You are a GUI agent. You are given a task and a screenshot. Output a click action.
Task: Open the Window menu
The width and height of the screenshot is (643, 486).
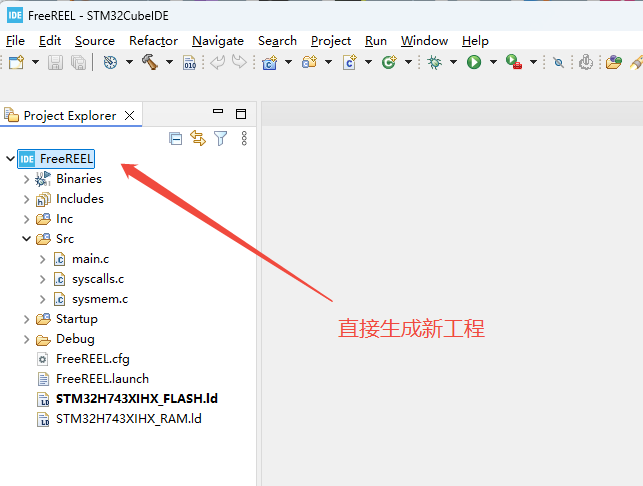[x=424, y=41]
